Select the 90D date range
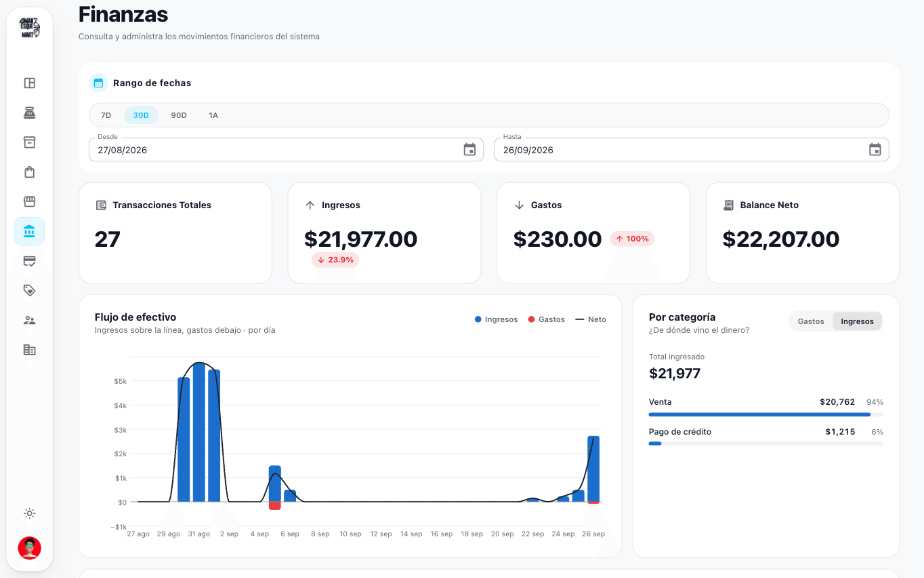This screenshot has height=578, width=924. [x=179, y=115]
